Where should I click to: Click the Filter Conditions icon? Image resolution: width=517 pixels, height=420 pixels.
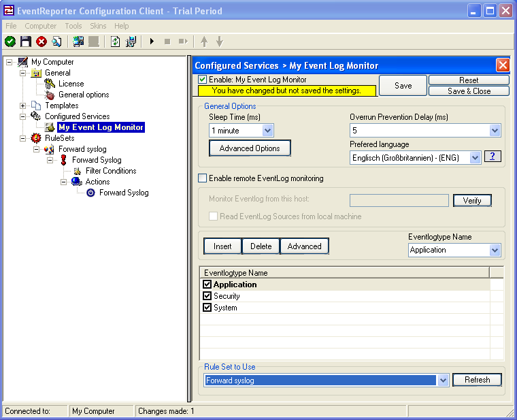coord(78,171)
